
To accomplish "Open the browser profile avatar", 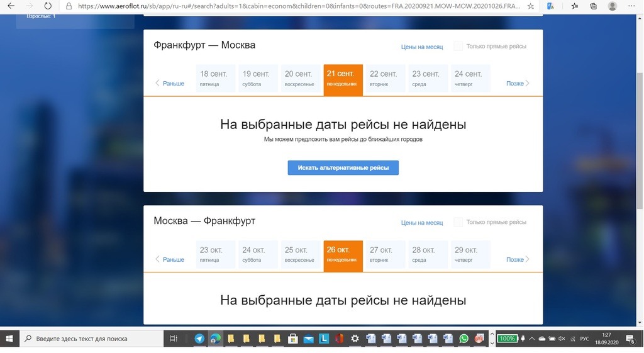I will (613, 6).
